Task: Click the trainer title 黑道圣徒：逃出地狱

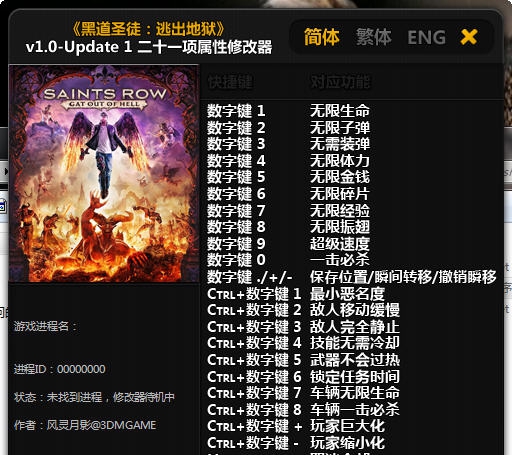Action: click(x=148, y=29)
